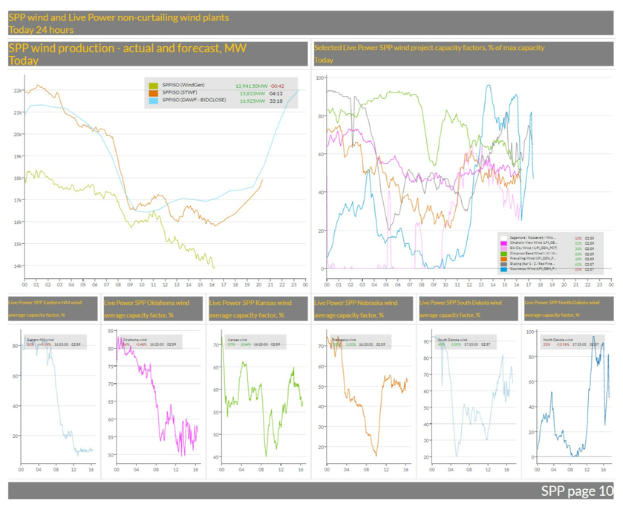Screen dimensions: 623x512
Task: Click the SPP page 10 footer label
Action: [x=576, y=491]
